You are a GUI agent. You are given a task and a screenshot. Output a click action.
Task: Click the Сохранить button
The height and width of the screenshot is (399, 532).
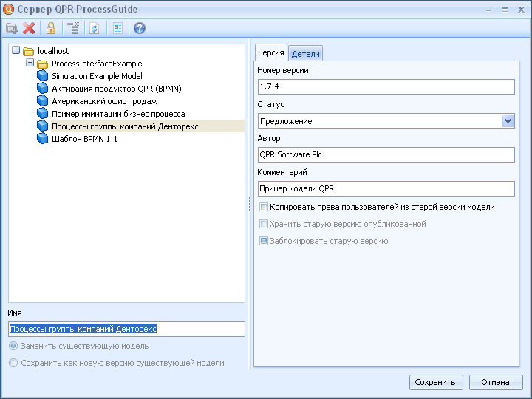[437, 383]
